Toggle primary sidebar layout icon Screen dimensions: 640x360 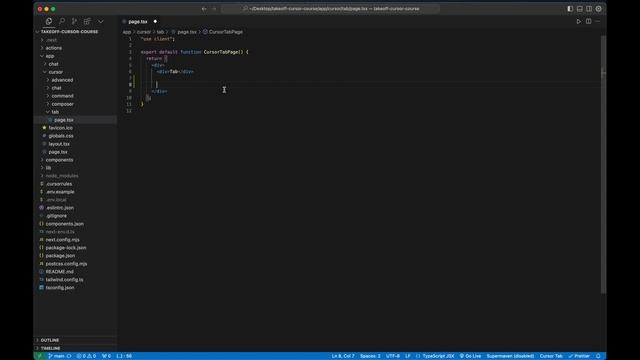pyautogui.click(x=570, y=9)
